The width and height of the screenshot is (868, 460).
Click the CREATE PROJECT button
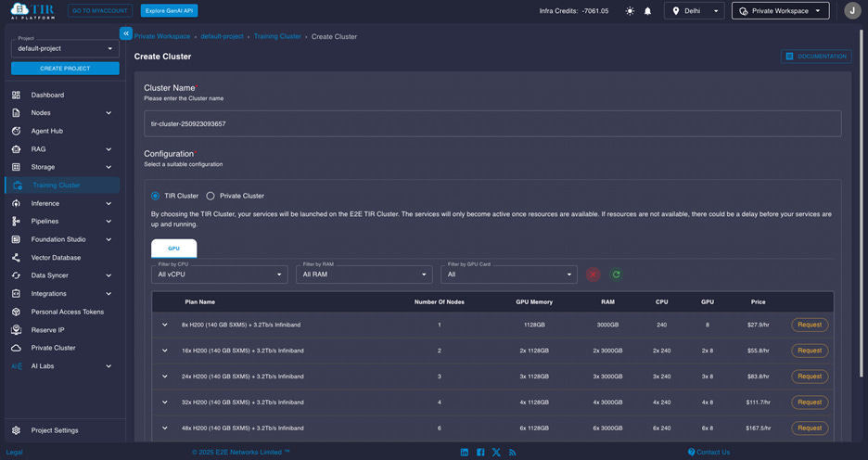65,69
